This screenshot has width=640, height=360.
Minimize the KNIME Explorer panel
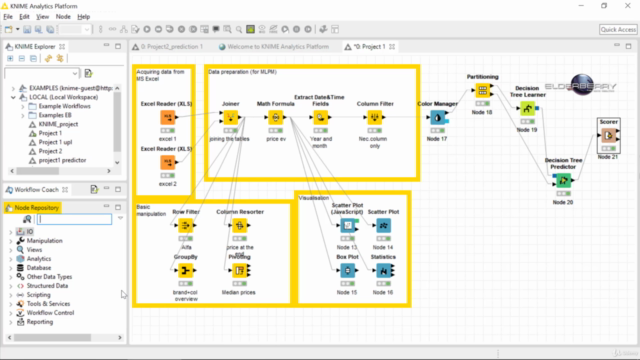pyautogui.click(x=107, y=46)
